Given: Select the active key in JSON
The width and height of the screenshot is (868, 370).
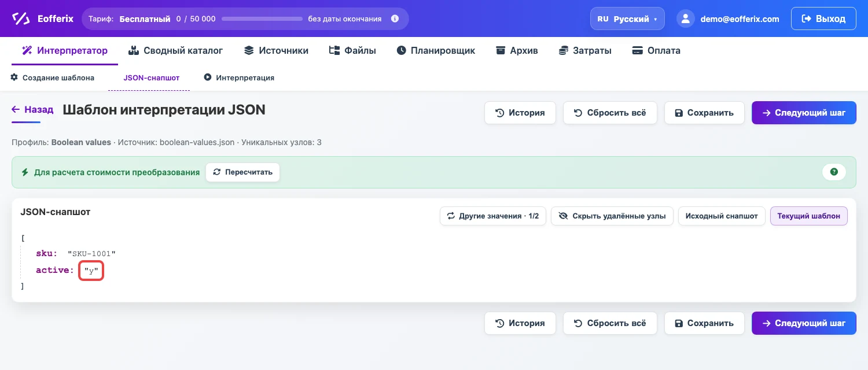Looking at the screenshot, I should [x=55, y=270].
